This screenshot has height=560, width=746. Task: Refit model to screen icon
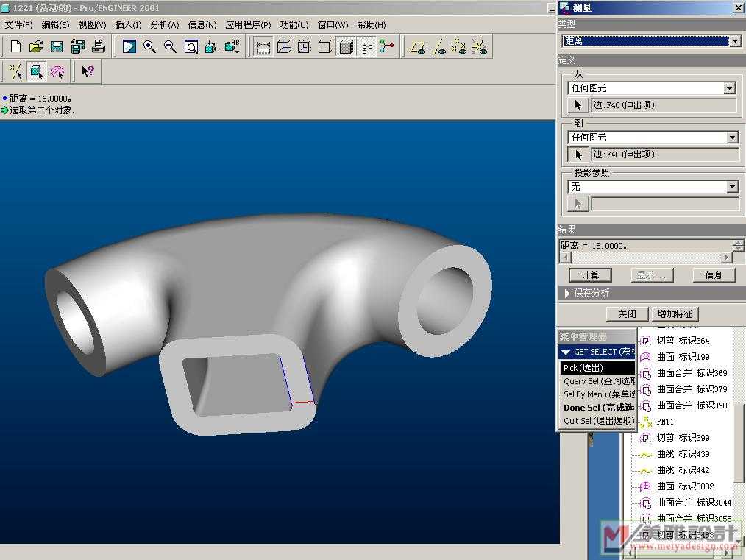[191, 46]
